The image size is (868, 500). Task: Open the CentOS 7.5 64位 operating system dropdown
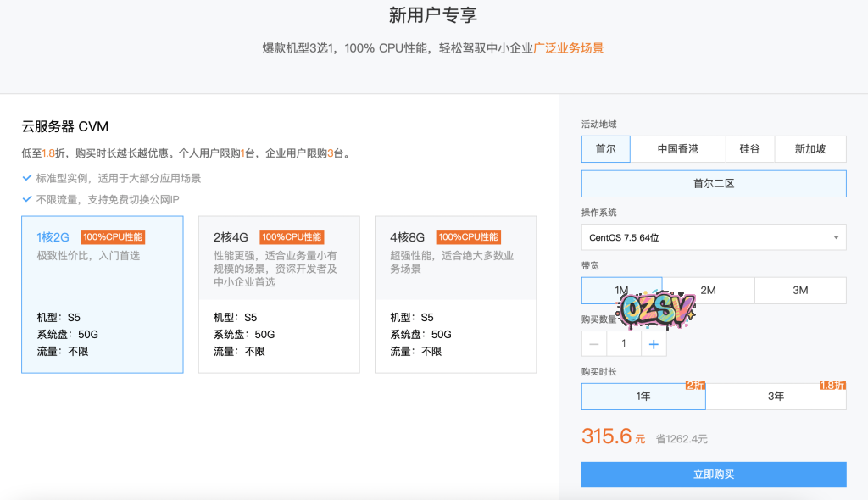tap(714, 237)
